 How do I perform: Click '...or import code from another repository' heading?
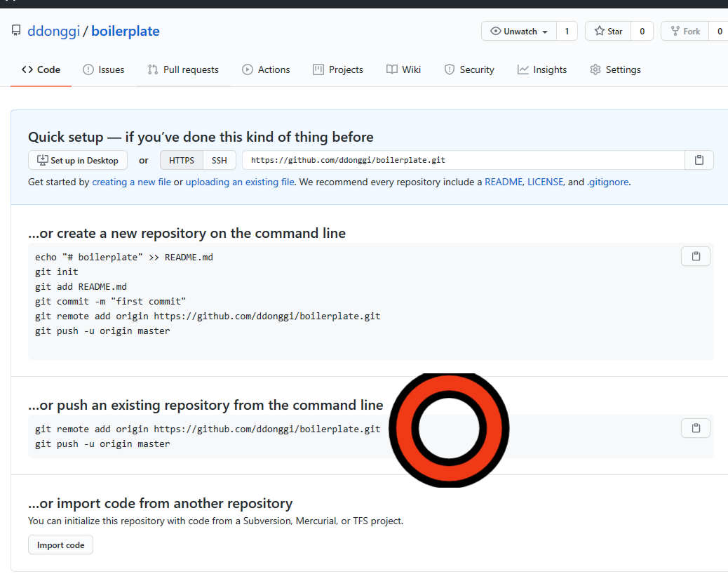click(x=160, y=503)
